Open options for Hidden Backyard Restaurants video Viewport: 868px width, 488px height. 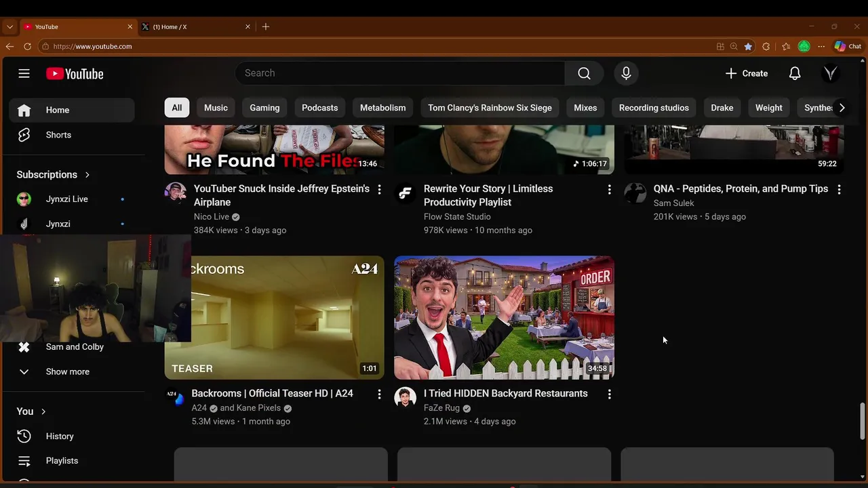tap(609, 394)
